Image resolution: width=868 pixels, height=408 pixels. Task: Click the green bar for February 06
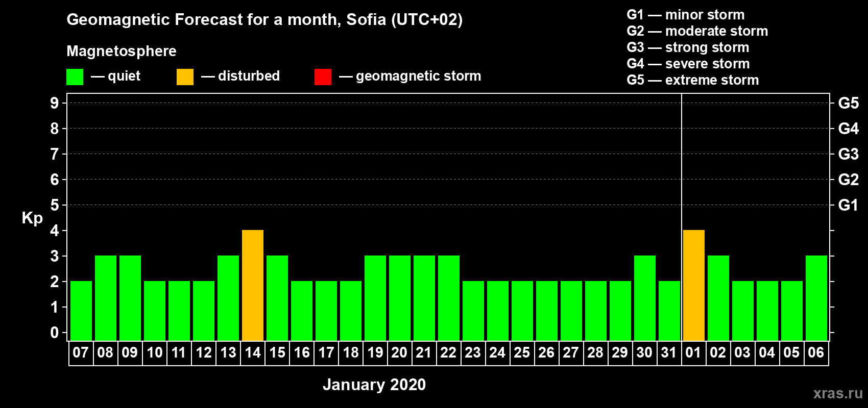pos(816,298)
